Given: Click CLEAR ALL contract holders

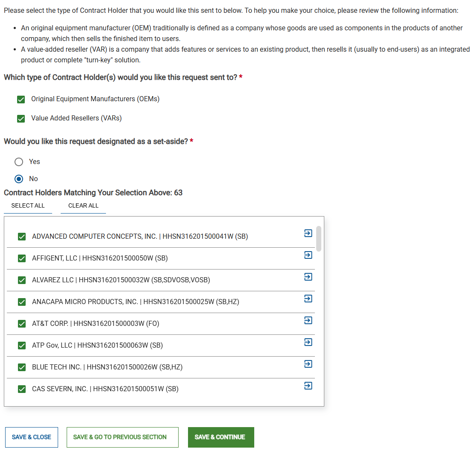Looking at the screenshot, I should [83, 205].
